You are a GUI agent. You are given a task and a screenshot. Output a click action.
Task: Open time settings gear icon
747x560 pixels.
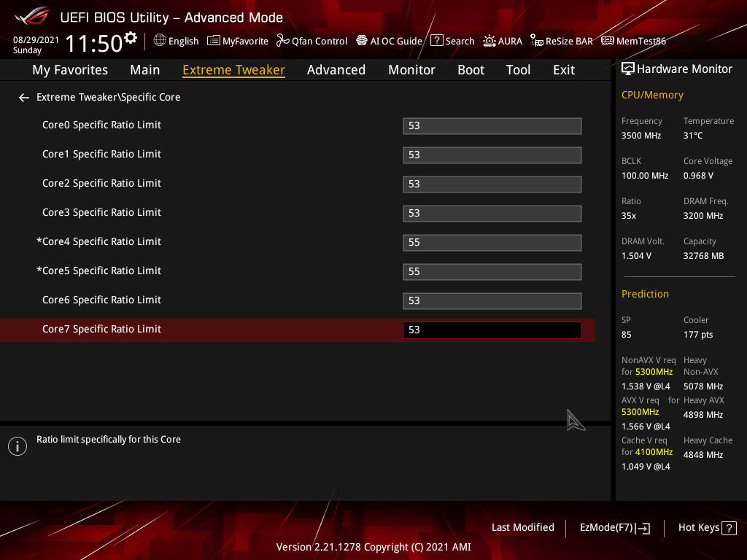[x=131, y=38]
